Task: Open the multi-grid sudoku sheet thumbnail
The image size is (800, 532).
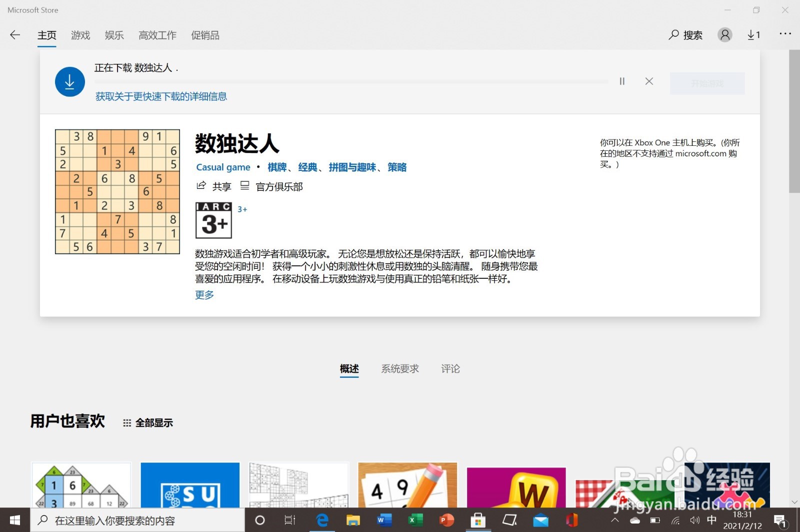Action: pos(299,485)
